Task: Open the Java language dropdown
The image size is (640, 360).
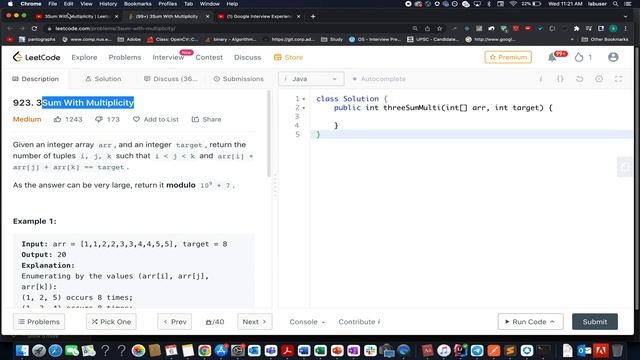Action: click(311, 79)
